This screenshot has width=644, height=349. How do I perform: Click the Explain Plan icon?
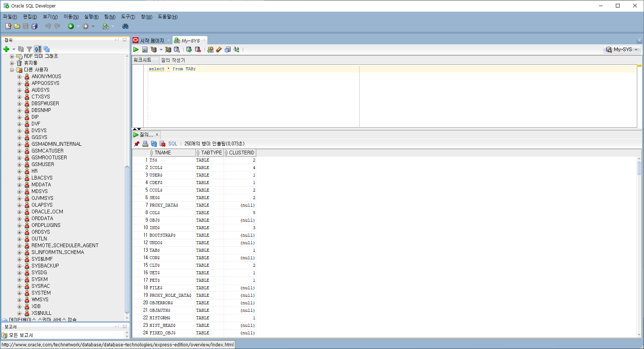[x=154, y=50]
